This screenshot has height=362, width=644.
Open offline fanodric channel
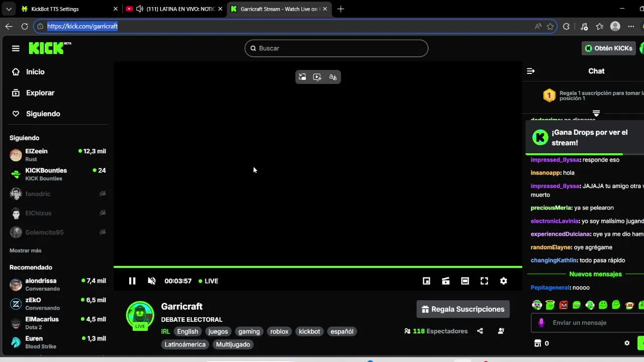click(x=58, y=194)
